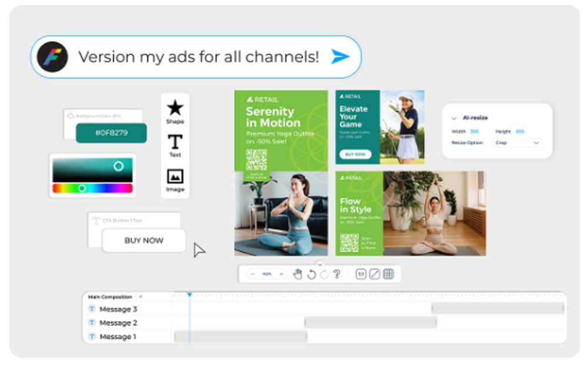The image size is (588, 367).
Task: Click the zoom percentage value
Action: [x=267, y=274]
